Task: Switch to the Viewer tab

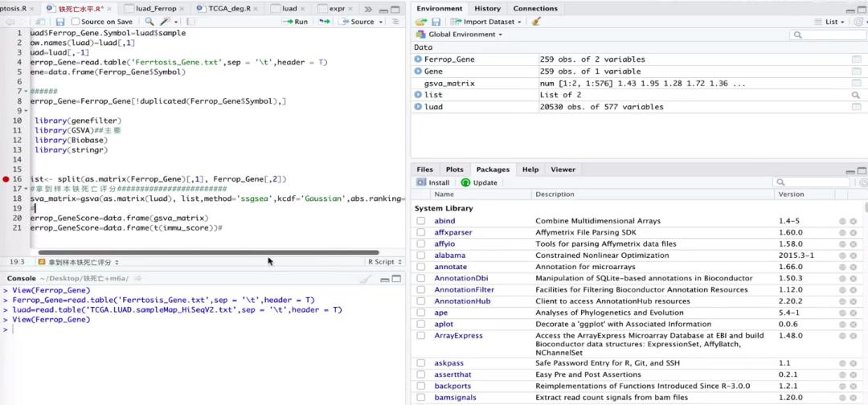Action: [x=563, y=170]
